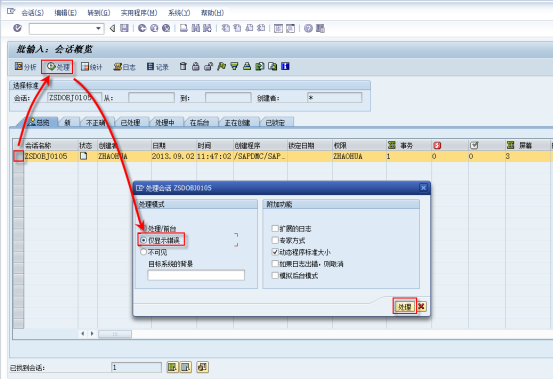554x379 pixels.
Task: Open the 编辑(E) menu
Action: tap(65, 13)
